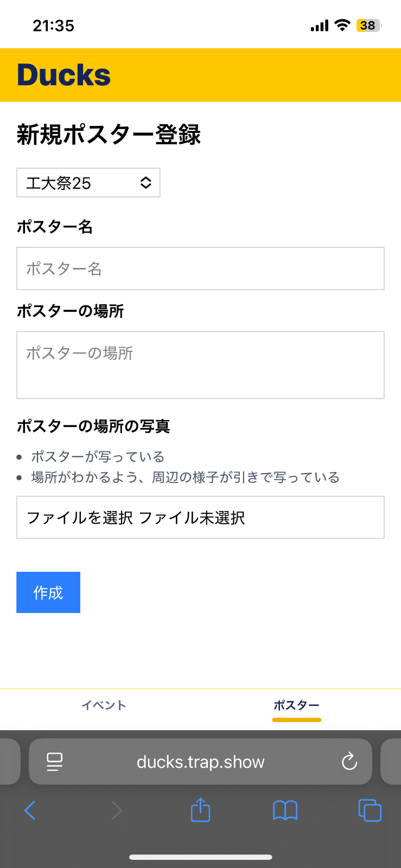Focus the ポスター名 text field

coord(200,269)
